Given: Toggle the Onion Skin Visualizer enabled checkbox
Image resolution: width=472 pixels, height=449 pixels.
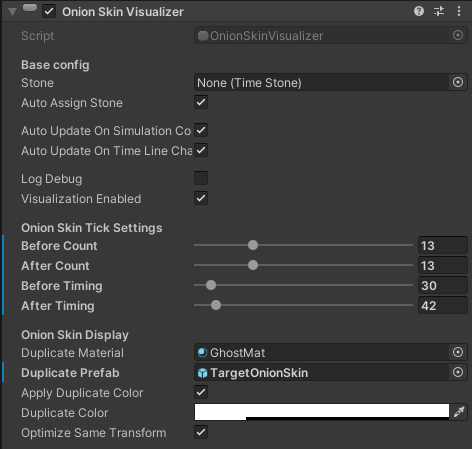Looking at the screenshot, I should [49, 11].
